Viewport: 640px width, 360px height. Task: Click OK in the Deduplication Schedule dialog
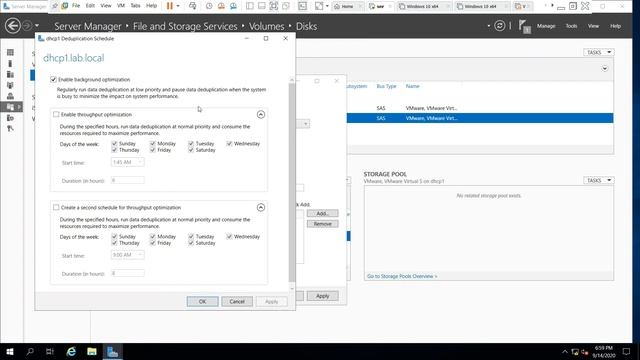coord(202,301)
